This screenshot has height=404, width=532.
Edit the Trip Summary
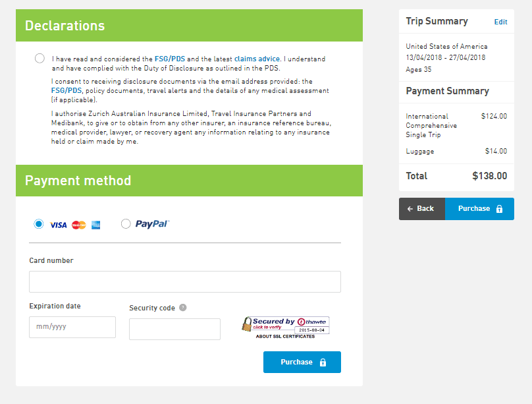click(500, 22)
